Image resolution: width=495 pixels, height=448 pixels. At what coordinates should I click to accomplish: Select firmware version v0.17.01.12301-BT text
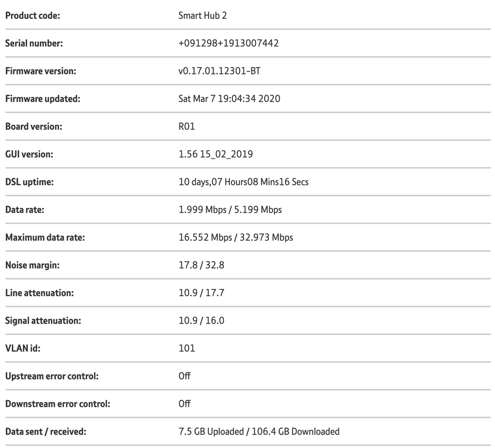click(219, 71)
